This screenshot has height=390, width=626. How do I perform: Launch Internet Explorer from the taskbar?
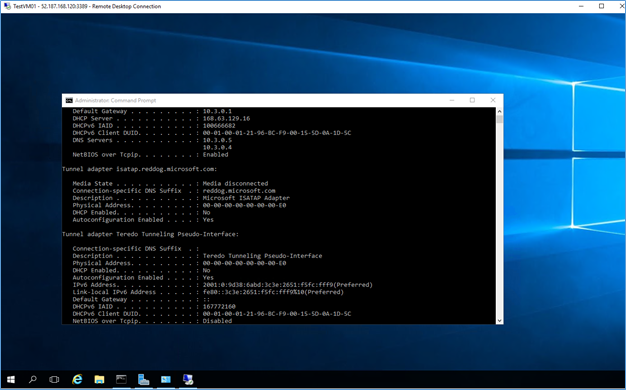coord(77,379)
